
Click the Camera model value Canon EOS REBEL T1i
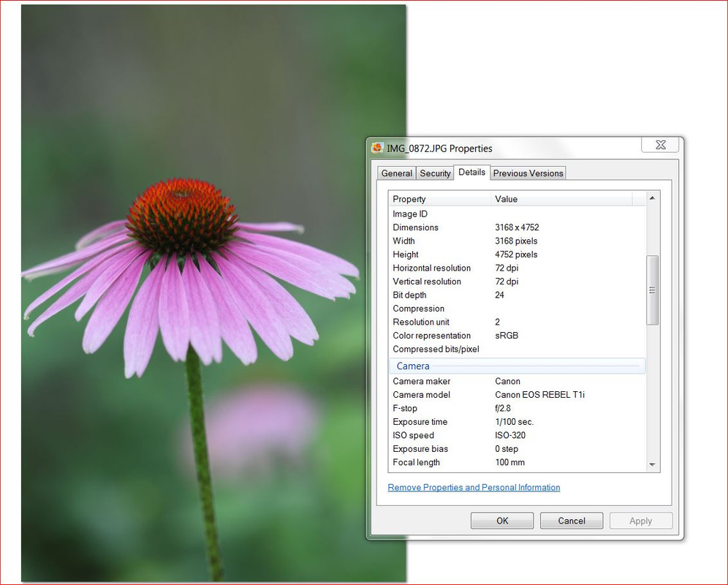pyautogui.click(x=539, y=395)
